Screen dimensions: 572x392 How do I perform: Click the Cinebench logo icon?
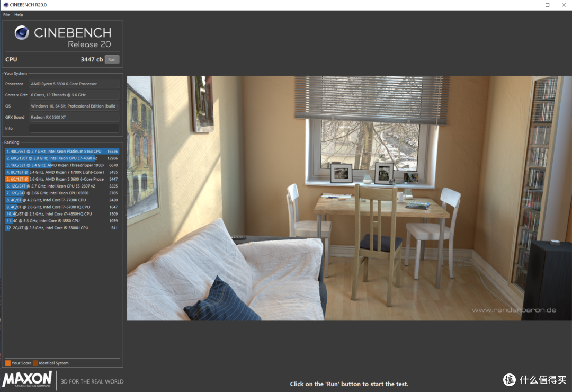coord(22,33)
